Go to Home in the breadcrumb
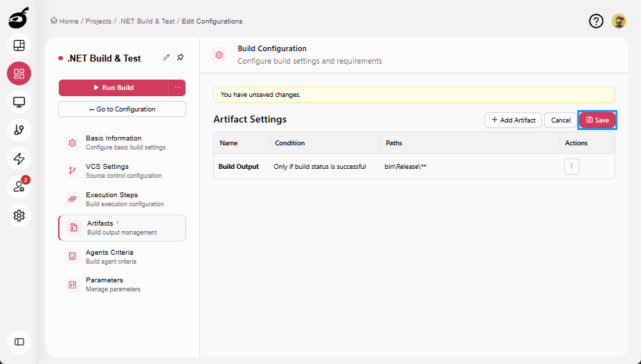 coord(69,21)
